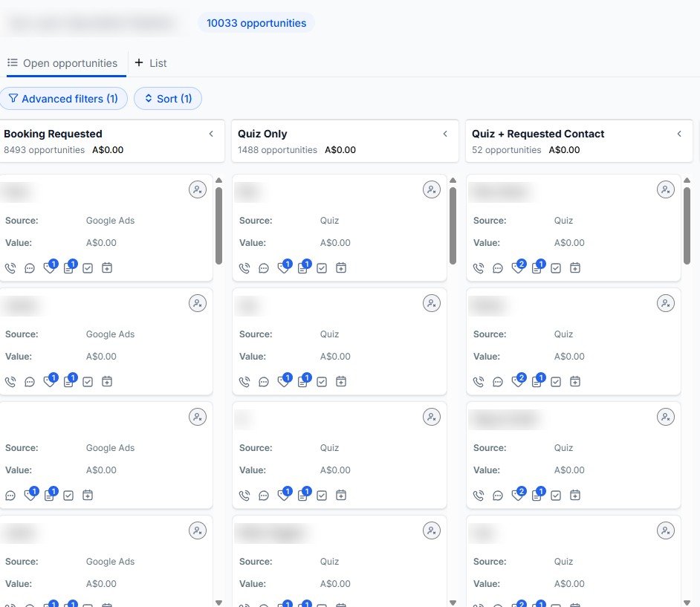This screenshot has height=607, width=700.
Task: Click the unassigned owner icon on the first Booking Requested card
Action: (x=198, y=189)
